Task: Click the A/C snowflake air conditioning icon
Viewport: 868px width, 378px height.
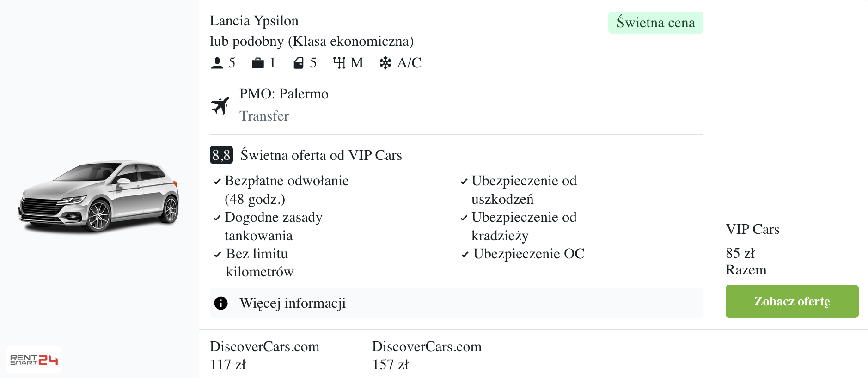Action: click(x=385, y=63)
